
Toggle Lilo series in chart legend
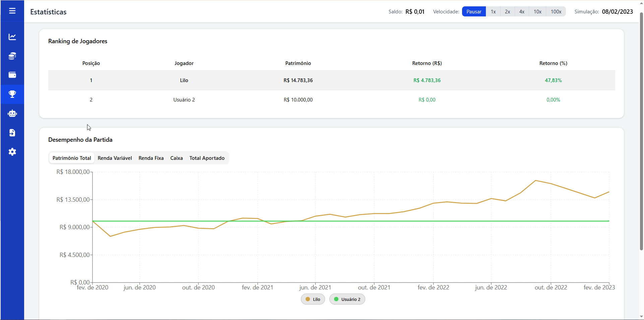[313, 299]
